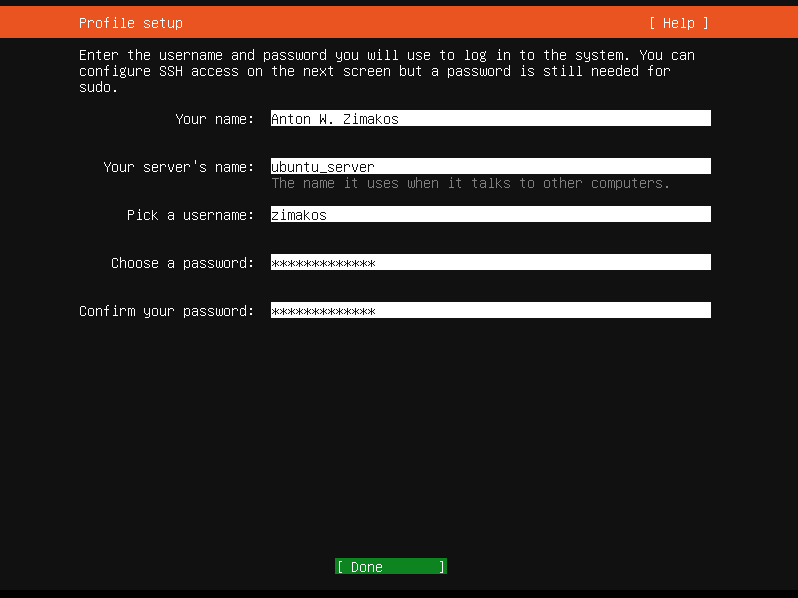The width and height of the screenshot is (798, 598).
Task: Click on the 'Anton W. Zimakos' text
Action: [334, 119]
